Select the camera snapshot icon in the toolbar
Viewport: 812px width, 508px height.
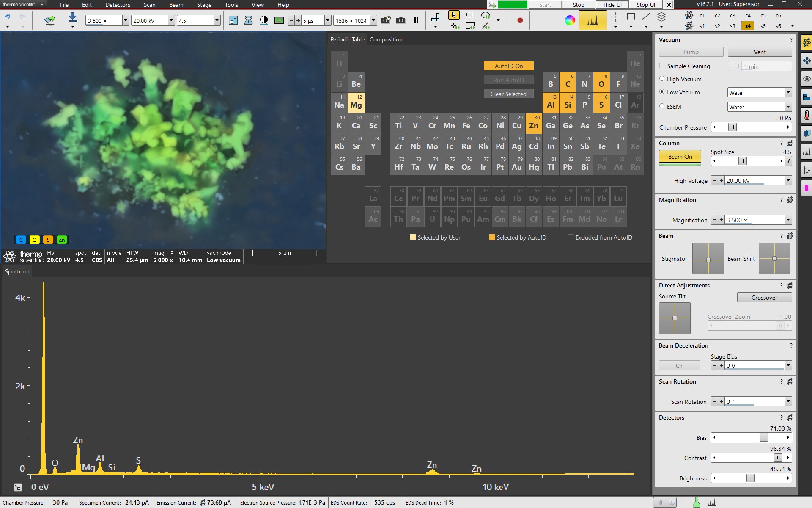point(401,20)
